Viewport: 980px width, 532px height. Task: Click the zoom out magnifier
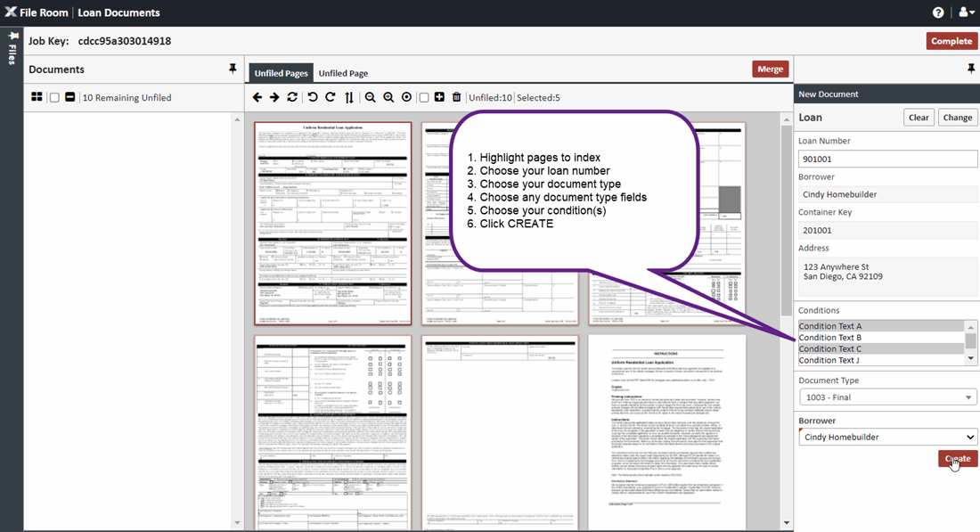tap(371, 97)
